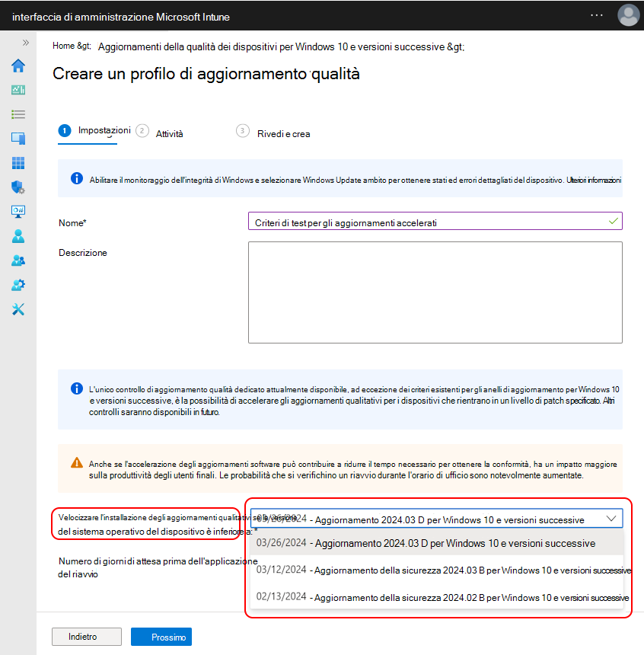Click the Descrizione text area
The image size is (644, 655).
pyautogui.click(x=435, y=292)
